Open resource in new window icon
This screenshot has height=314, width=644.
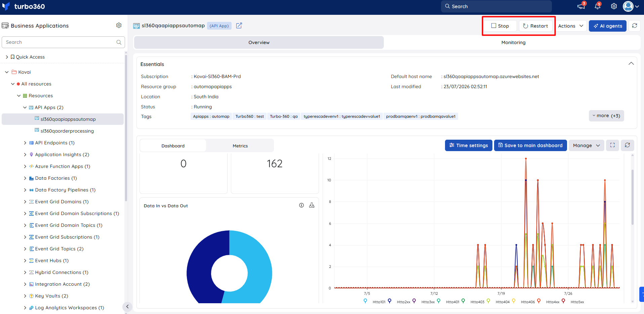click(239, 26)
